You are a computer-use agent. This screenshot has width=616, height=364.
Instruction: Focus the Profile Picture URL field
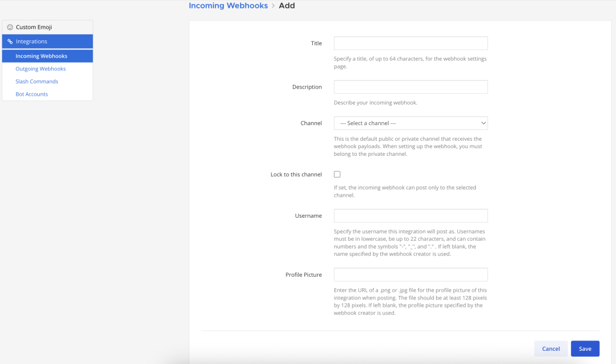(x=410, y=275)
